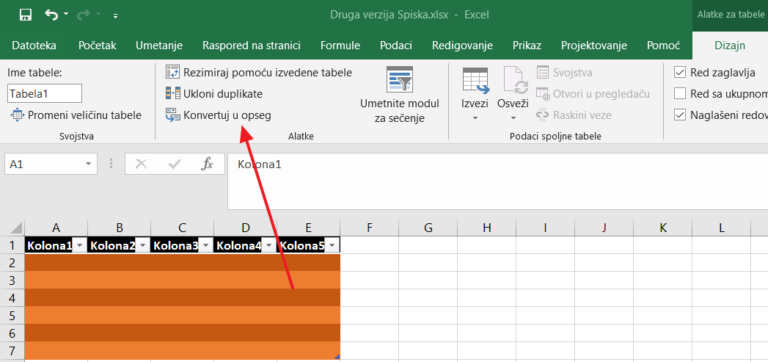This screenshot has height=362, width=768.
Task: Select column header A
Action: click(x=56, y=227)
